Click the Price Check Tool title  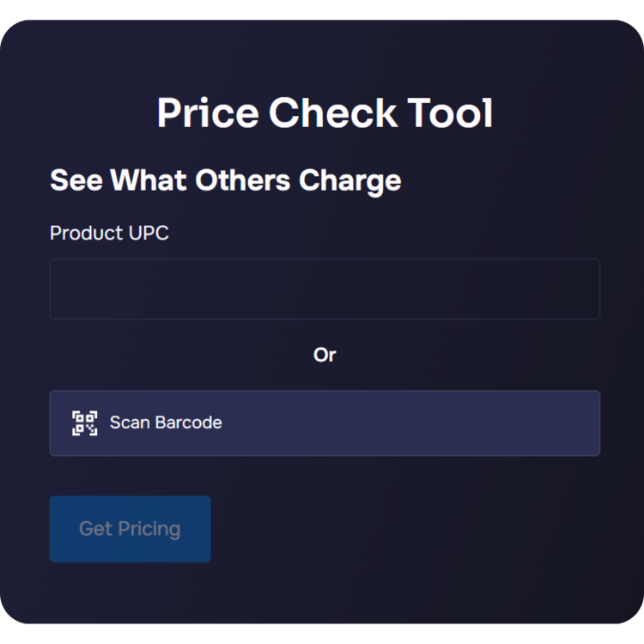click(325, 113)
